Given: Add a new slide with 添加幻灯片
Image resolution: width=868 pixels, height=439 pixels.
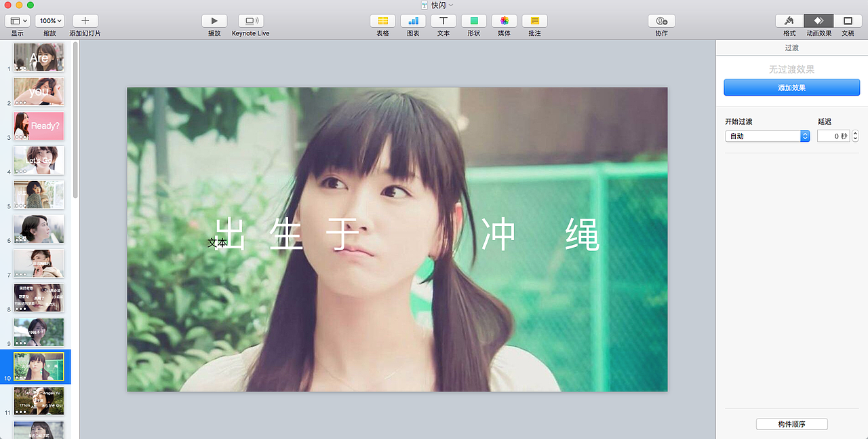Looking at the screenshot, I should pyautogui.click(x=84, y=20).
